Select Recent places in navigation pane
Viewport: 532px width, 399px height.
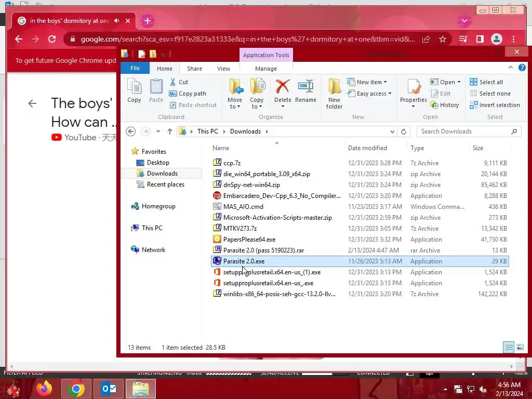pyautogui.click(x=166, y=184)
